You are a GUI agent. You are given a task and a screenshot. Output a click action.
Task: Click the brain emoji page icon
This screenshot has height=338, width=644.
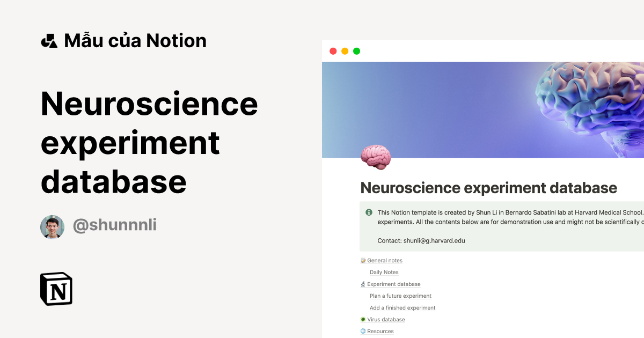tap(376, 157)
